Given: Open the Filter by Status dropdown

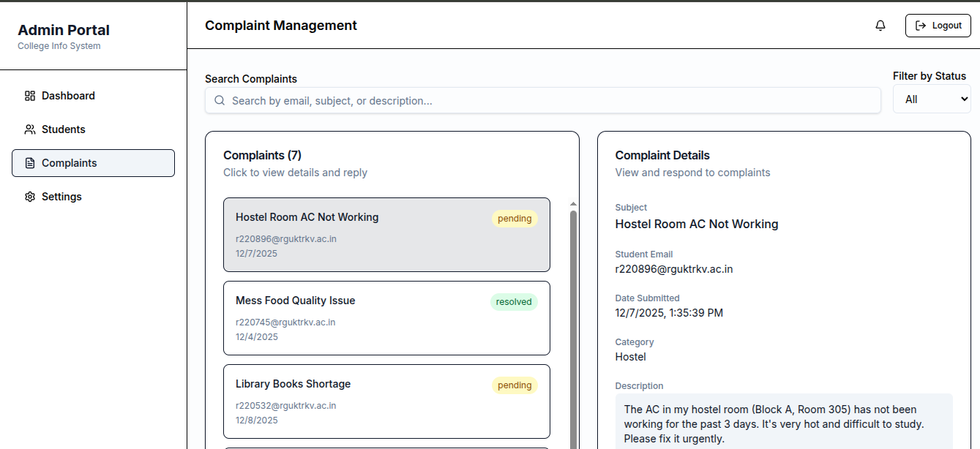Looking at the screenshot, I should pyautogui.click(x=932, y=99).
